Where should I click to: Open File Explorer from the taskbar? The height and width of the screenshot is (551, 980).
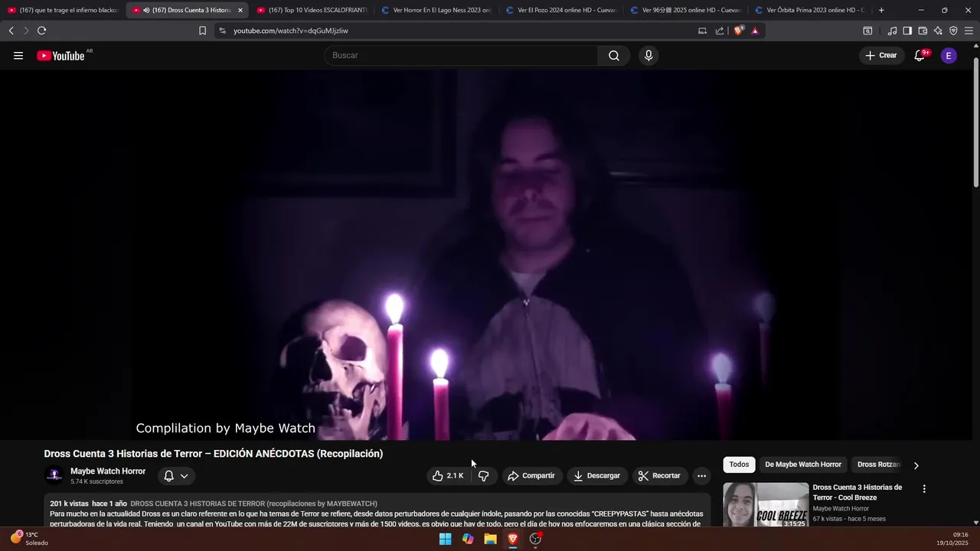490,539
